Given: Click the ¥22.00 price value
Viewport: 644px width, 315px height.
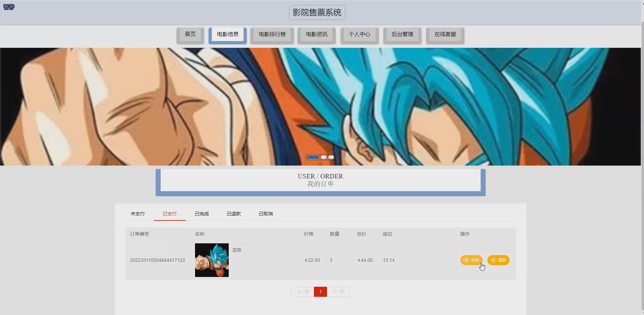Looking at the screenshot, I should pos(312,260).
